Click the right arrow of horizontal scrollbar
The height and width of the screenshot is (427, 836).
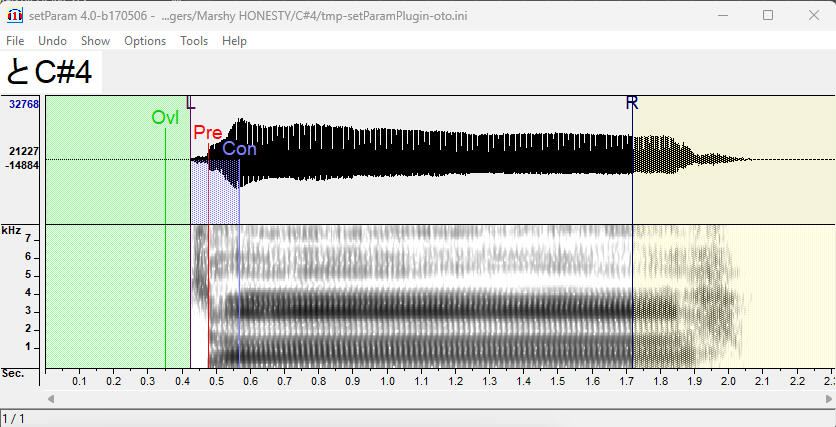[x=826, y=399]
